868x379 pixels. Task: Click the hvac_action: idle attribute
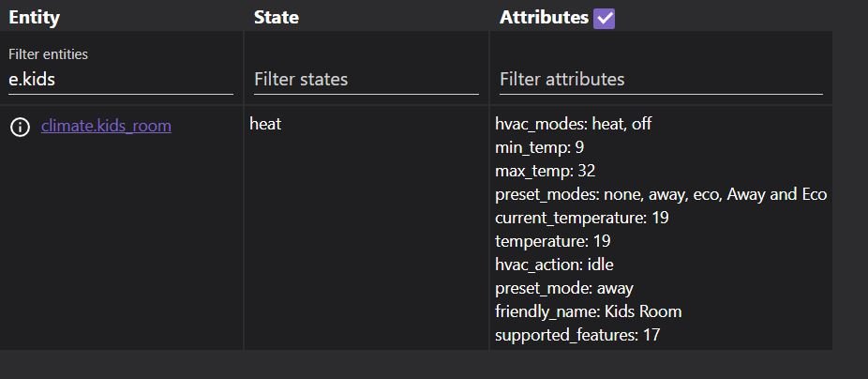(554, 265)
